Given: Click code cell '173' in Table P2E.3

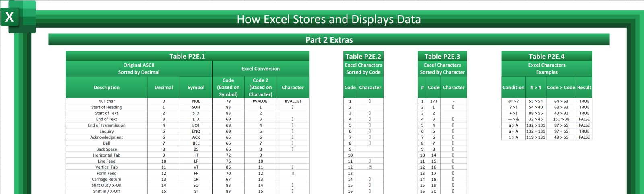Looking at the screenshot, I should tap(433, 101).
